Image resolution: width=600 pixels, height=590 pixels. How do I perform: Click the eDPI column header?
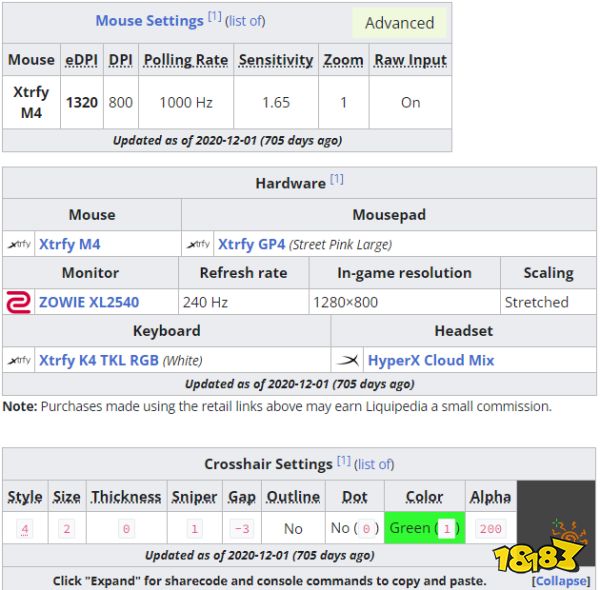point(82,60)
